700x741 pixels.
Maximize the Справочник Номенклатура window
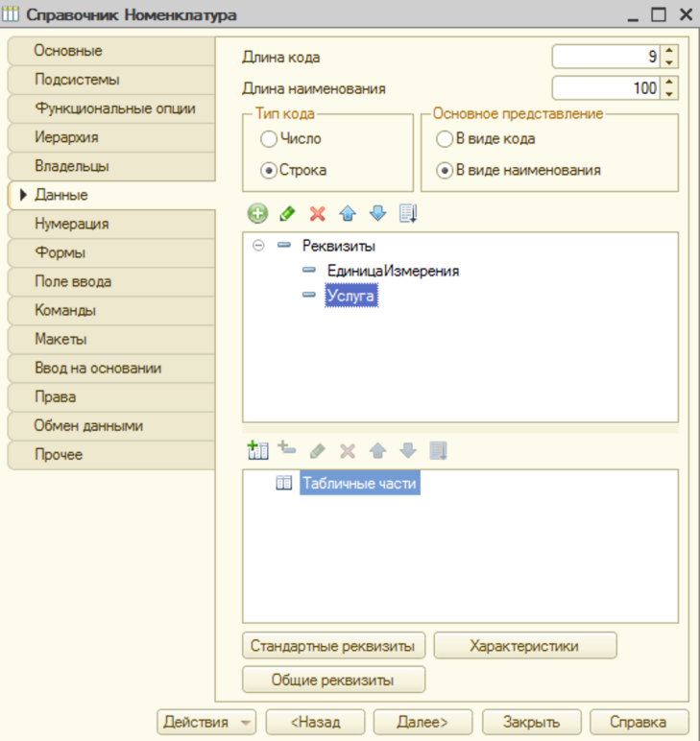(x=659, y=14)
